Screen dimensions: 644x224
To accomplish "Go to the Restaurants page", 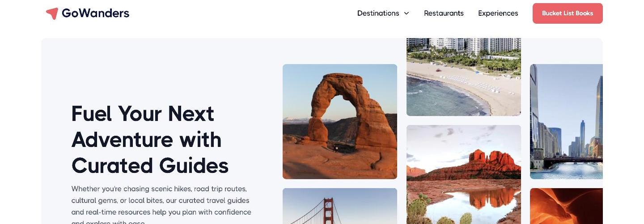I will (444, 13).
